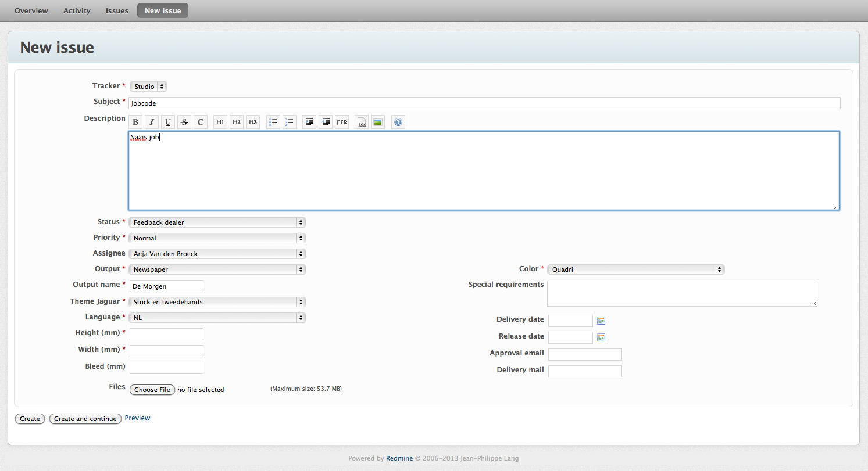Image resolution: width=868 pixels, height=471 pixels.
Task: Insert a wiki page link
Action: pos(362,122)
